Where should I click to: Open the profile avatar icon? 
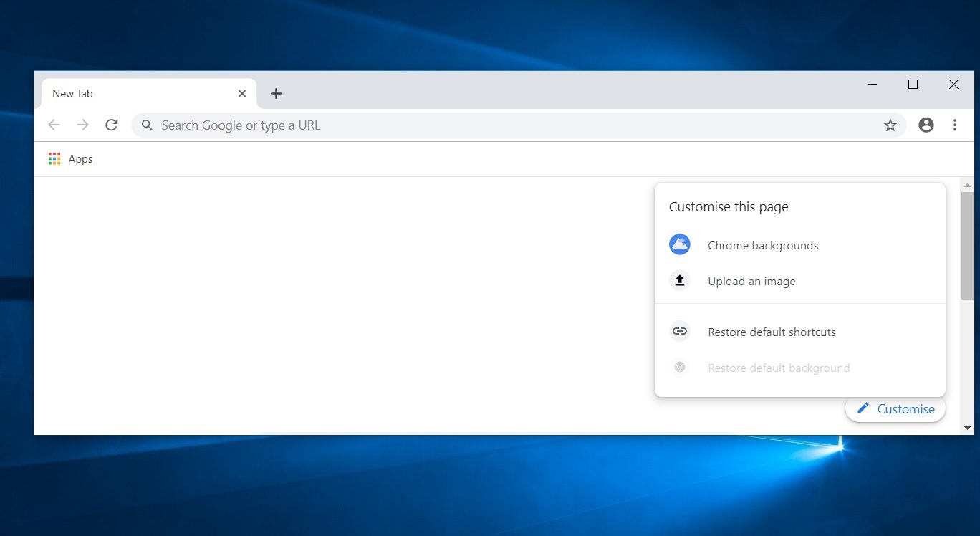pyautogui.click(x=926, y=125)
